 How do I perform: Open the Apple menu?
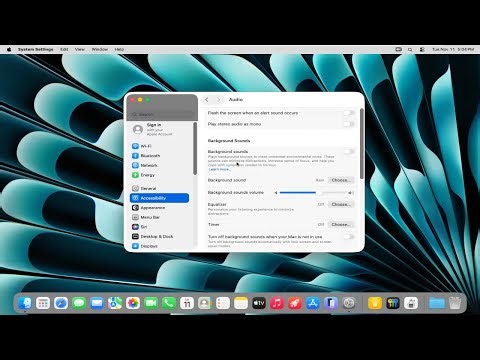click(x=9, y=49)
